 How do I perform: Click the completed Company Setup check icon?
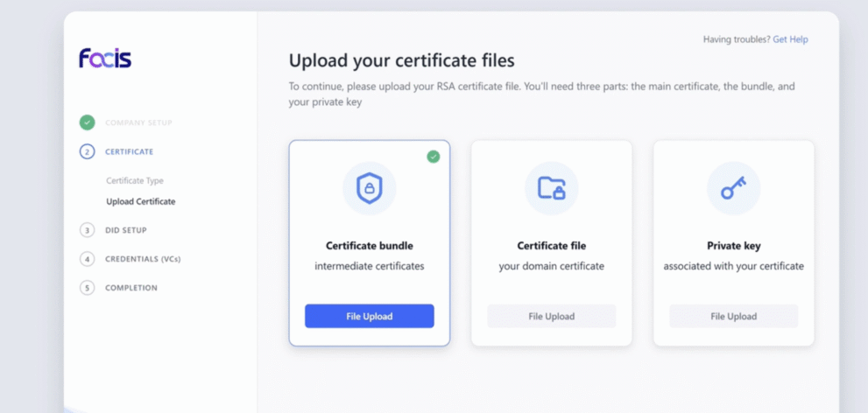click(x=87, y=122)
